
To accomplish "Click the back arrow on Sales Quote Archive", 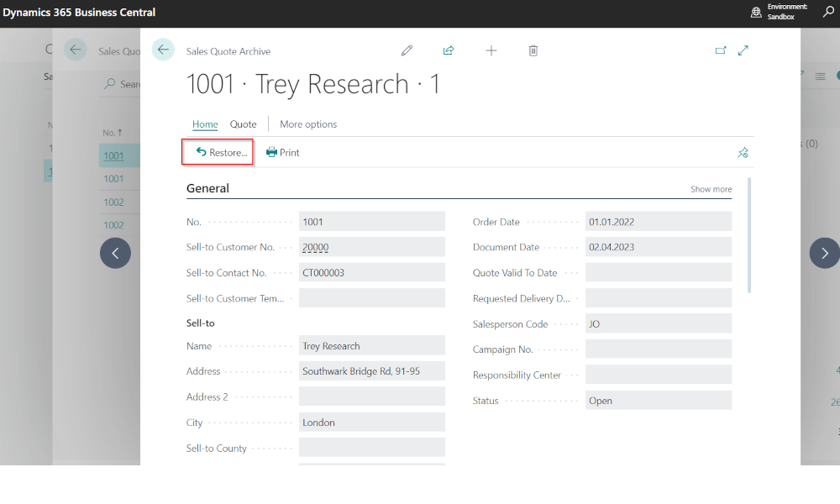I will (x=163, y=50).
